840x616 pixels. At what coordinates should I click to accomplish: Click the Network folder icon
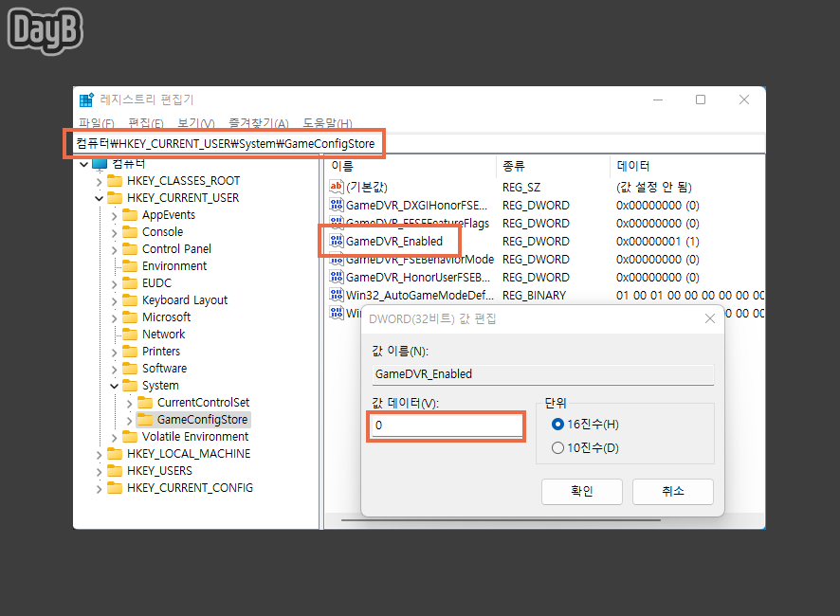pos(130,334)
